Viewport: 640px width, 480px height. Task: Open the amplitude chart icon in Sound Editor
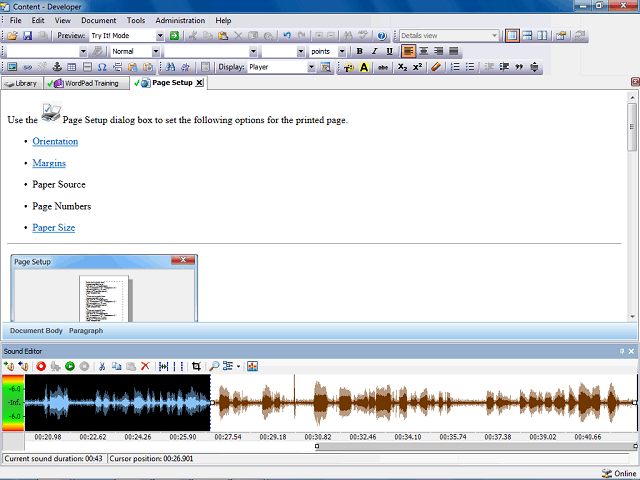click(x=252, y=366)
